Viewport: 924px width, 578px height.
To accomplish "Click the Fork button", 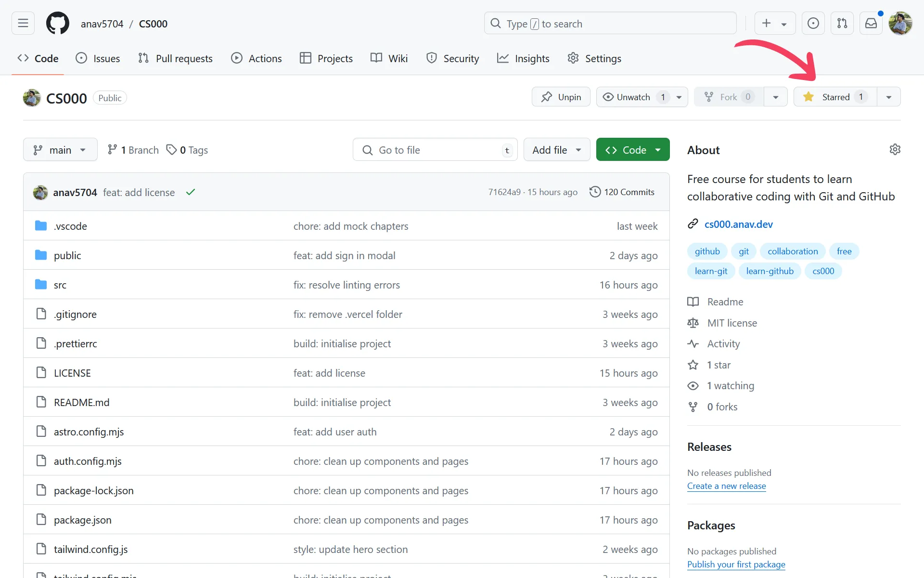I will 729,97.
